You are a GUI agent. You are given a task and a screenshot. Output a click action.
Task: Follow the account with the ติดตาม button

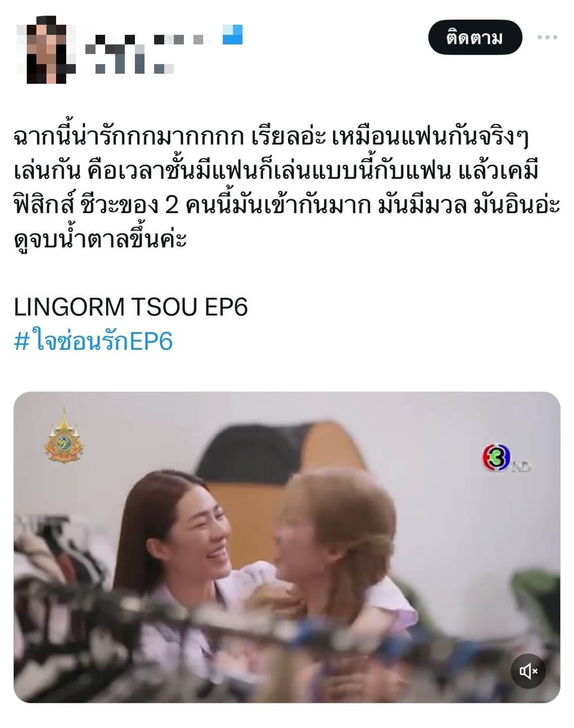click(x=474, y=37)
